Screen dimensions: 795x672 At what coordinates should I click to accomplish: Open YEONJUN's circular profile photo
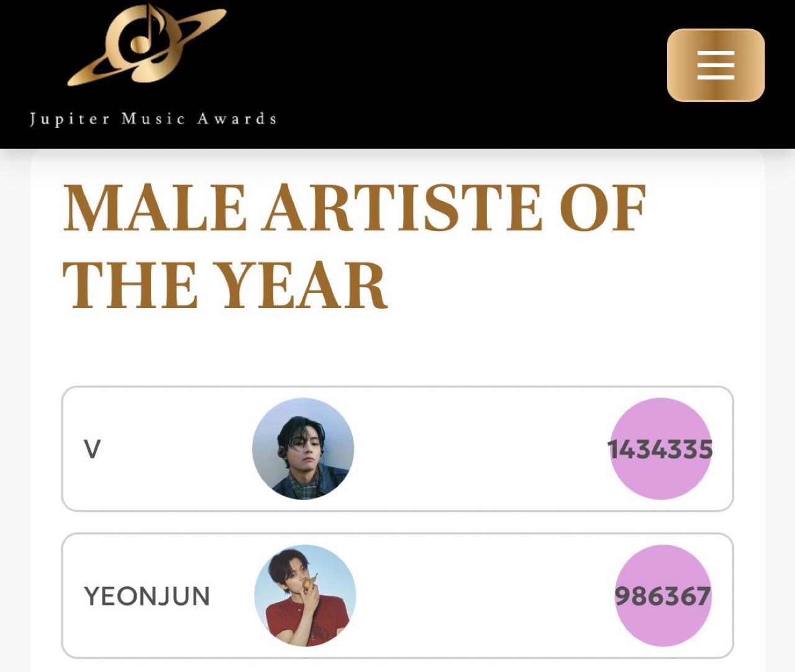[x=305, y=596]
